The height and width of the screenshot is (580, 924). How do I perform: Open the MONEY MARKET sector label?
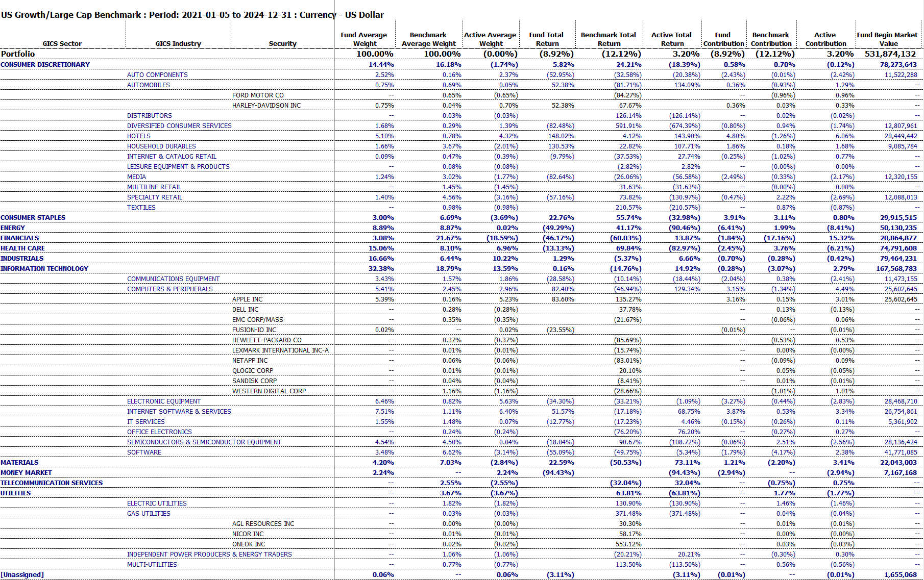click(x=26, y=473)
